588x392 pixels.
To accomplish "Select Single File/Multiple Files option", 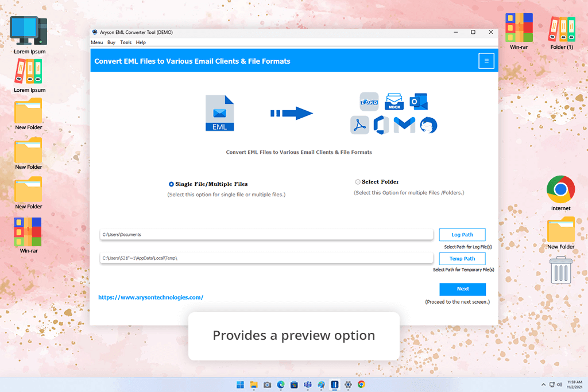I will click(x=171, y=184).
